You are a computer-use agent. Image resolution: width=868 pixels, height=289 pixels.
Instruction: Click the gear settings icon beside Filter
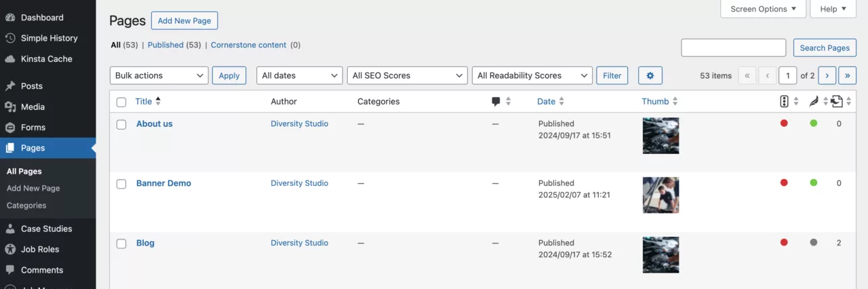pos(650,75)
